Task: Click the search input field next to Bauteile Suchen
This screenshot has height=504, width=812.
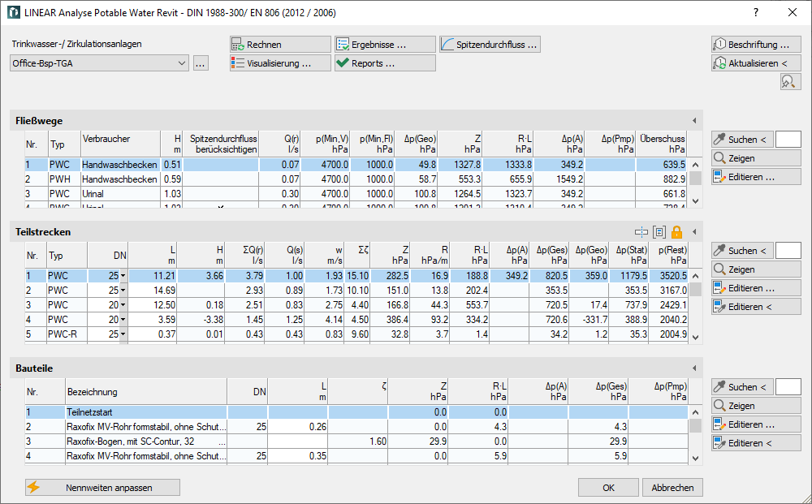Action: 788,387
